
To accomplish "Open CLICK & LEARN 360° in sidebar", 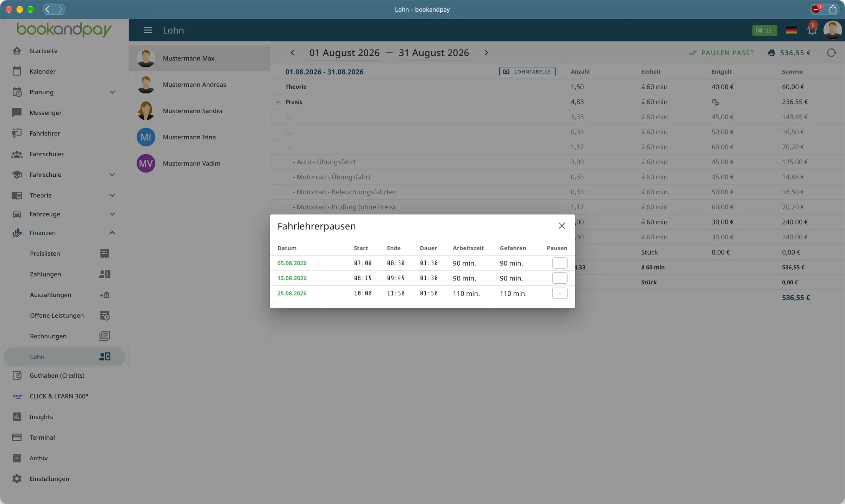I will [x=64, y=396].
